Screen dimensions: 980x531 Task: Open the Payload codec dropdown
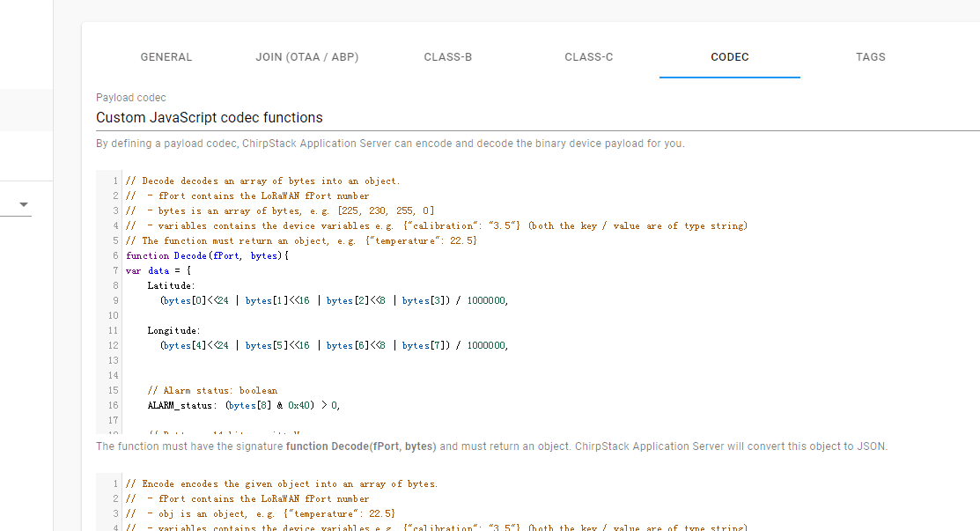coord(537,117)
